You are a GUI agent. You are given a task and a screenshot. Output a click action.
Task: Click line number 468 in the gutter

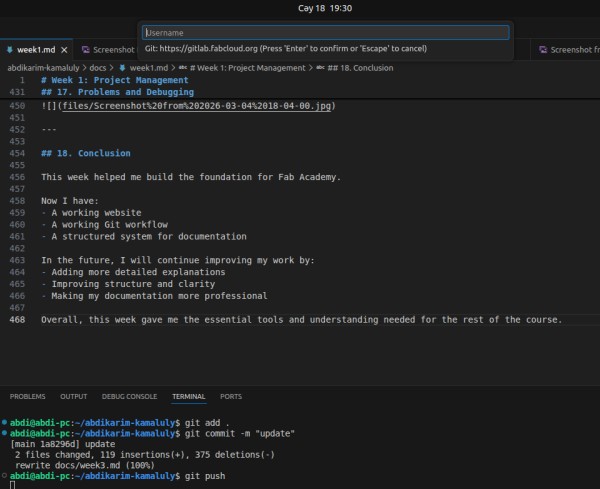[x=16, y=319]
